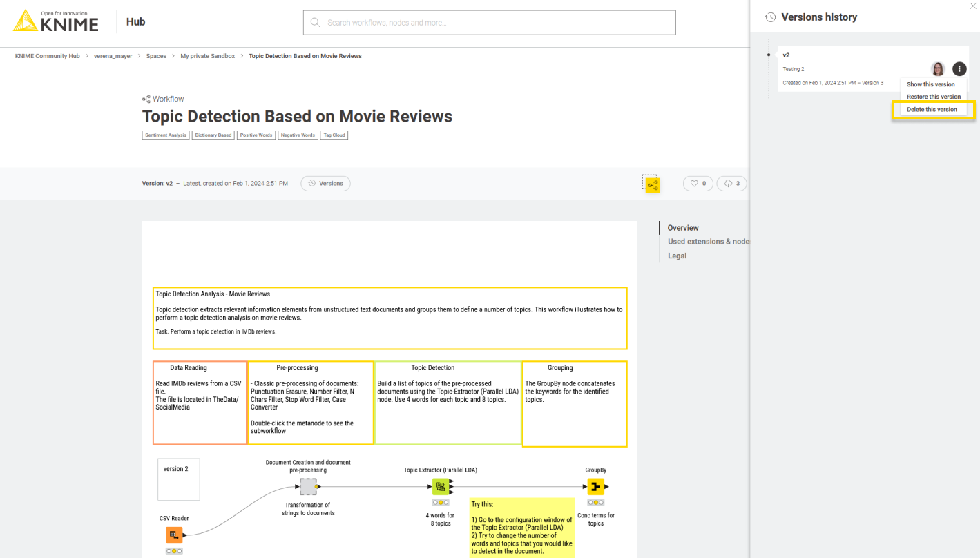Click the CSV Reader node icon
The image size is (980, 558).
[174, 535]
